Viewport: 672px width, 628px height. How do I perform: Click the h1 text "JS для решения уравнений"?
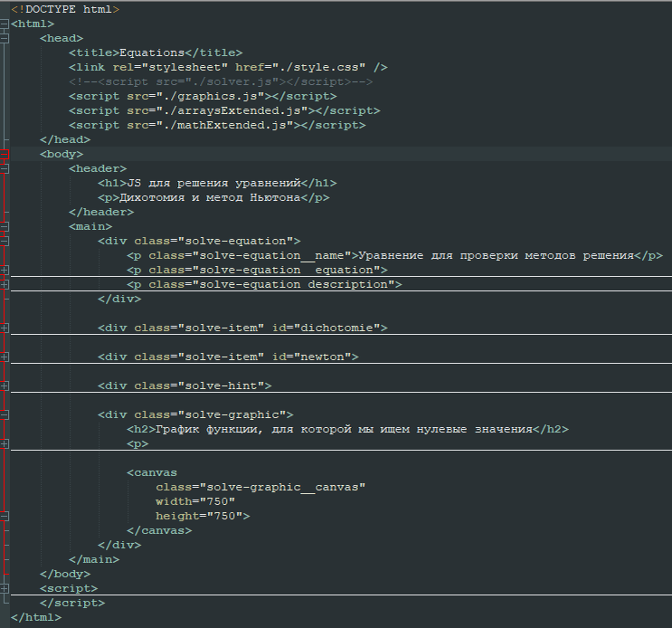tap(213, 184)
